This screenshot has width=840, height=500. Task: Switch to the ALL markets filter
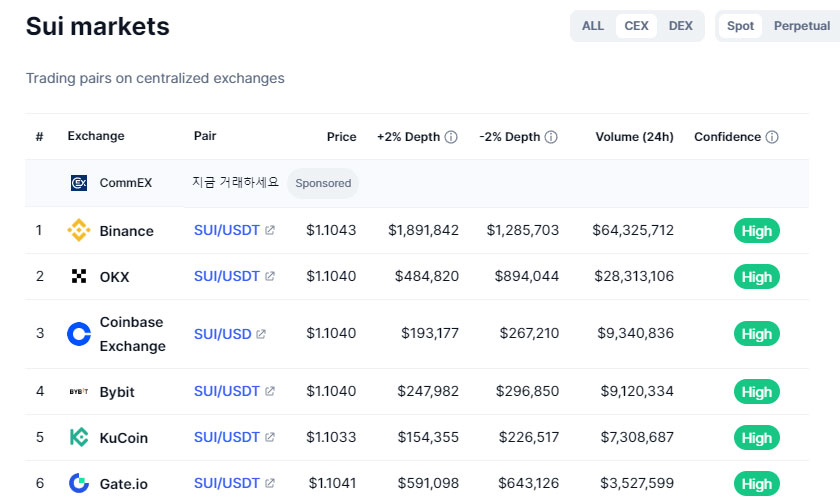coord(593,26)
